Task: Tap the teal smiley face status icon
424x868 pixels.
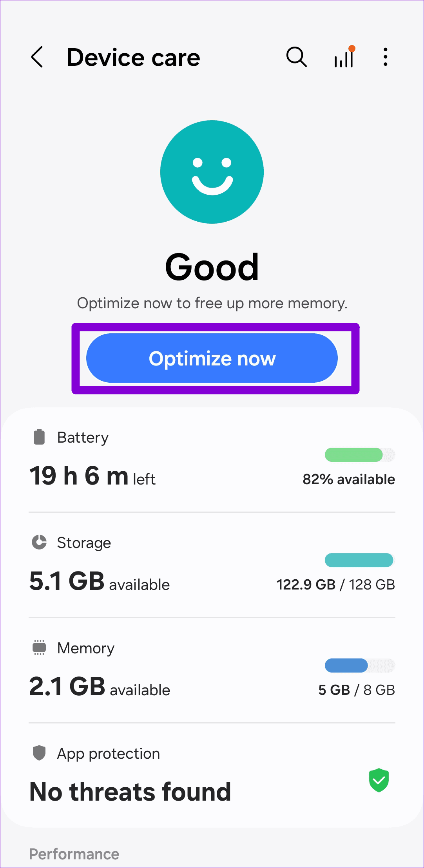Action: pos(212,172)
